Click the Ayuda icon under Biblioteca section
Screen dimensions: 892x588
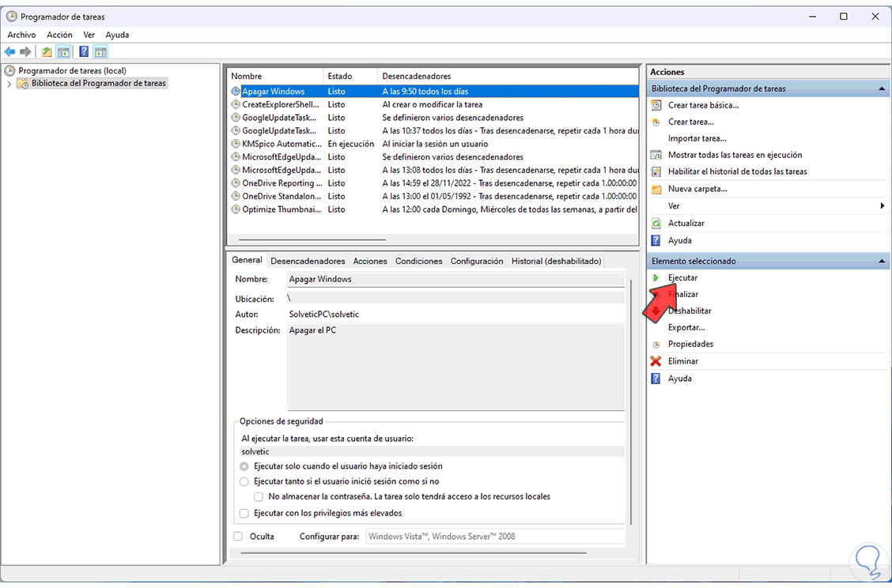point(656,240)
